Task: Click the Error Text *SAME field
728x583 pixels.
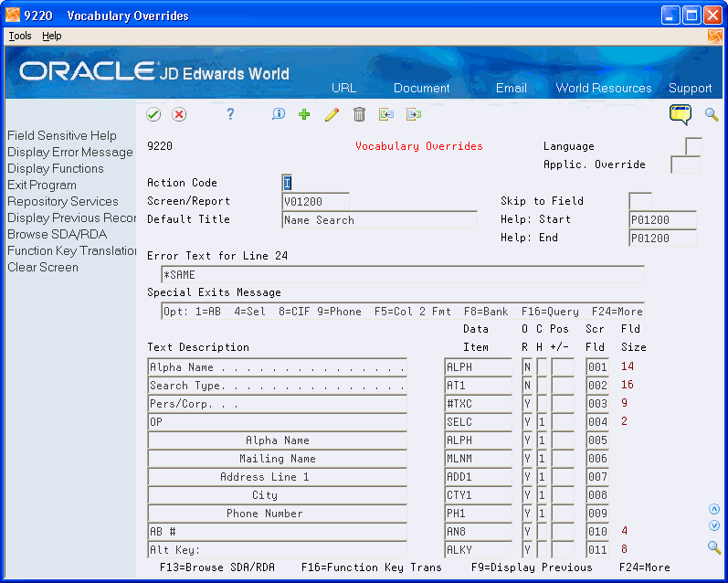Action: coord(403,274)
